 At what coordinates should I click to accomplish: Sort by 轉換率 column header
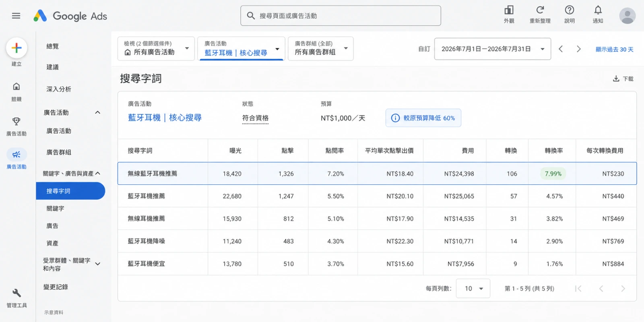554,151
